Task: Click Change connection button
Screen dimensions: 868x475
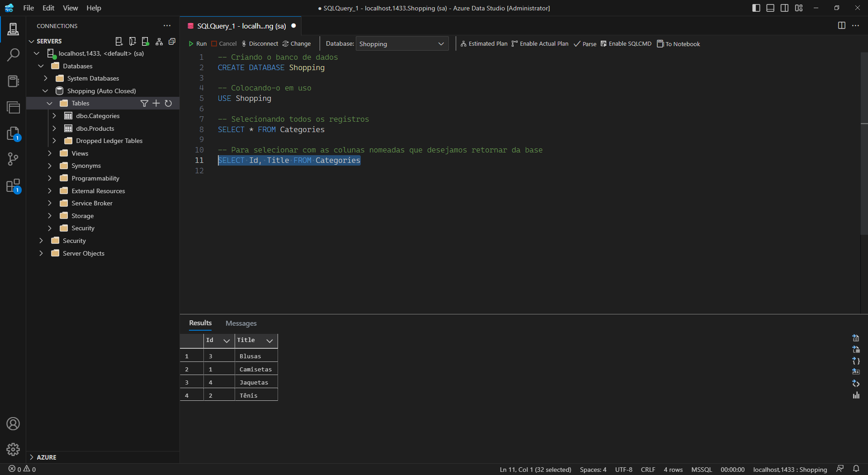Action: click(297, 44)
